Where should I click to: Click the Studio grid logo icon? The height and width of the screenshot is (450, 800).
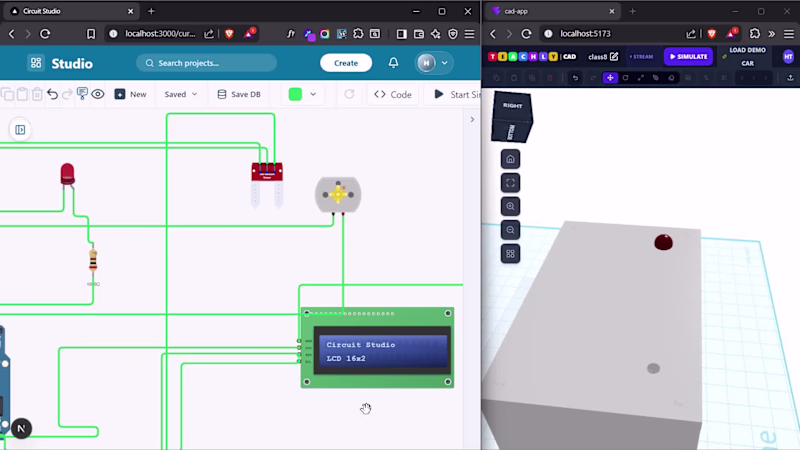click(36, 63)
